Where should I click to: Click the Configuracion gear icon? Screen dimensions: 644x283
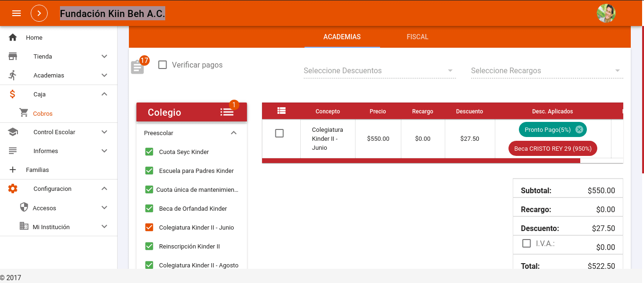coord(13,189)
